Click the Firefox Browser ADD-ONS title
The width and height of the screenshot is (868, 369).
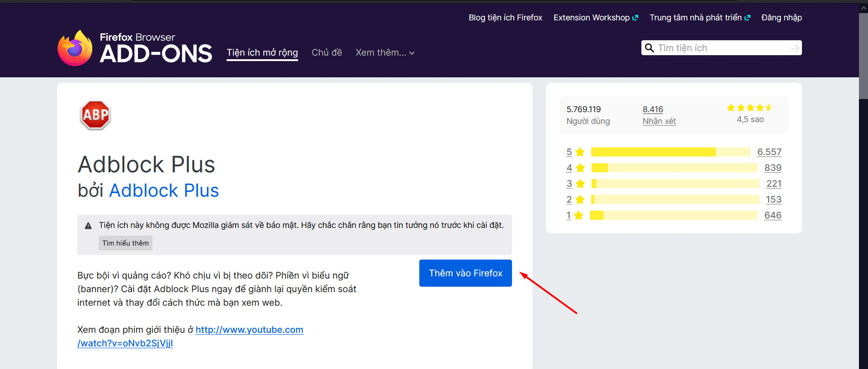click(156, 48)
